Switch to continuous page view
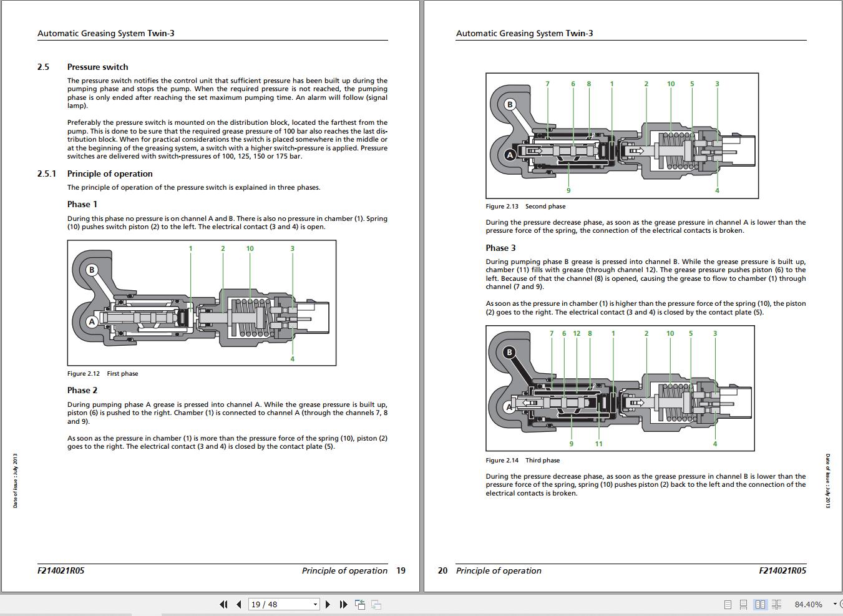Viewport: 843px width, 616px height. point(743,604)
